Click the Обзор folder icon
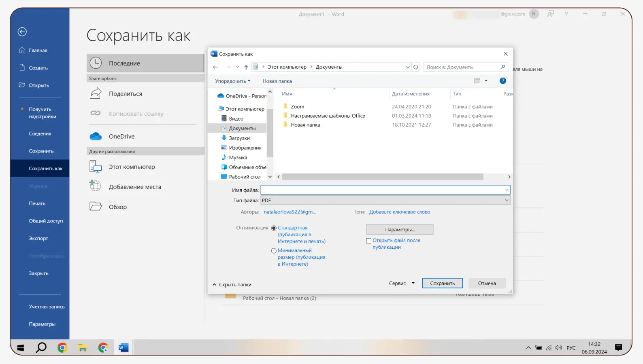 coord(96,206)
